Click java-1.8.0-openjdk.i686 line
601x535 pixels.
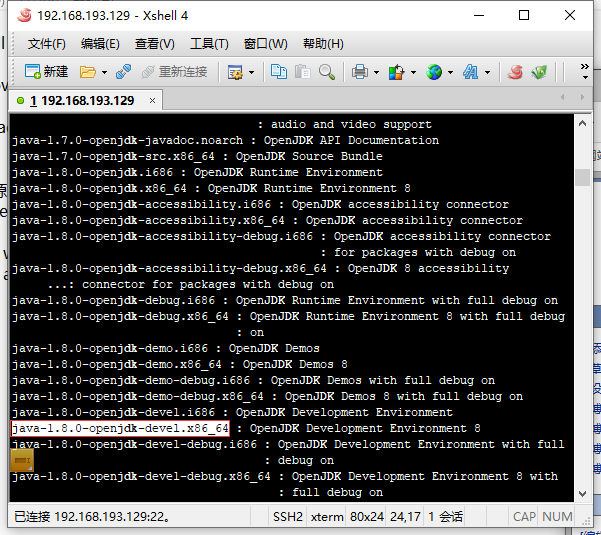pos(197,172)
